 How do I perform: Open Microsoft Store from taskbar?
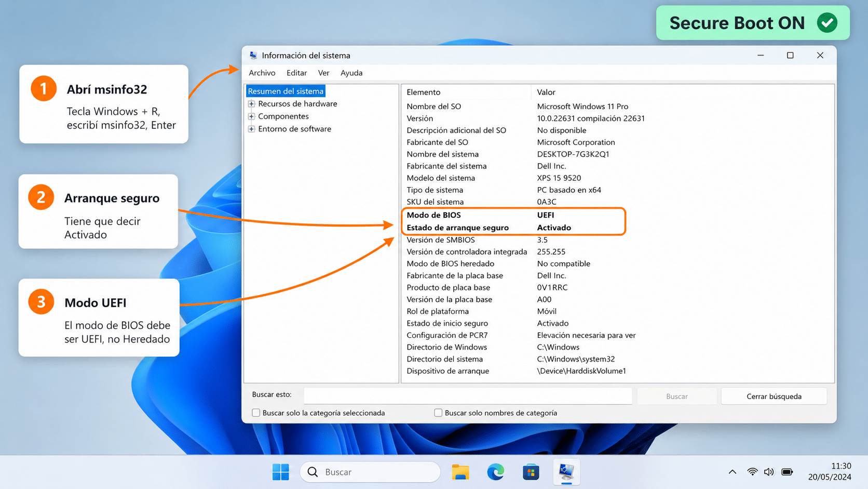[x=531, y=472]
